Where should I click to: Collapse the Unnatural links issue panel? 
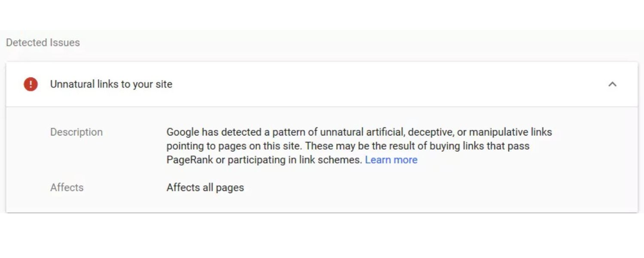click(612, 84)
